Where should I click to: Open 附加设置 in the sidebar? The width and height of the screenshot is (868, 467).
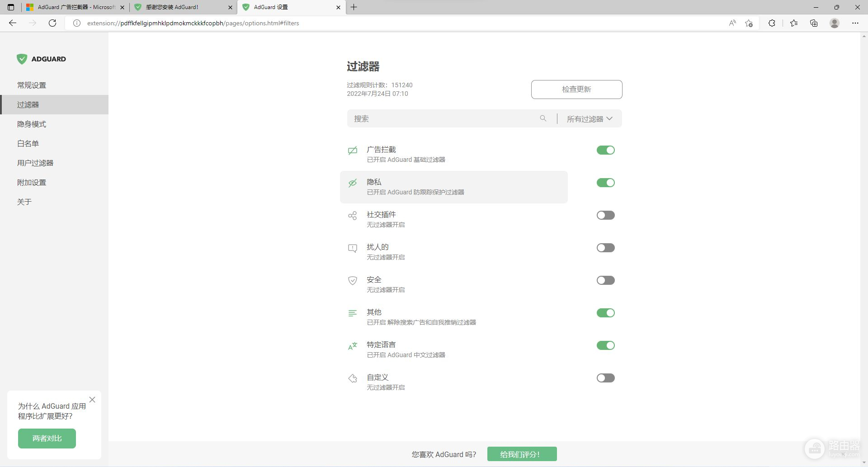pos(54,182)
